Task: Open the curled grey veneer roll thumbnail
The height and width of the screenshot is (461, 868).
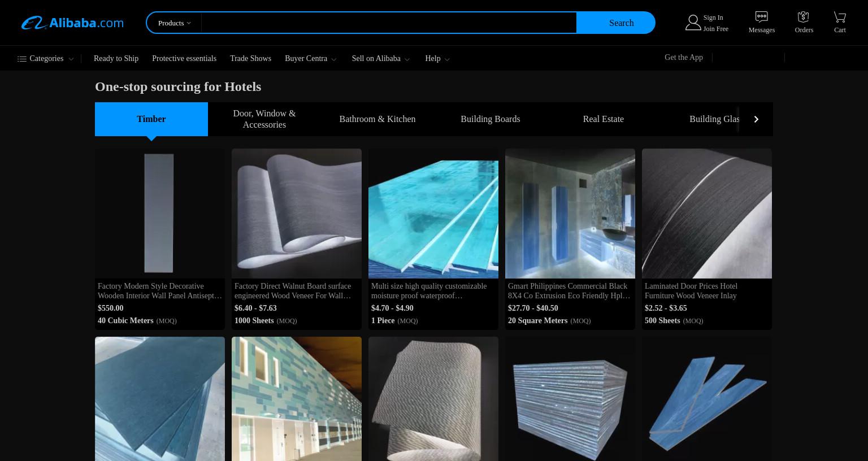Action: point(433,399)
